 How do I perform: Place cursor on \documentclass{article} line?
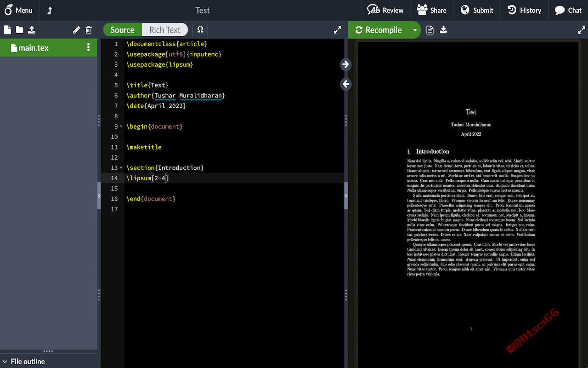tap(167, 44)
